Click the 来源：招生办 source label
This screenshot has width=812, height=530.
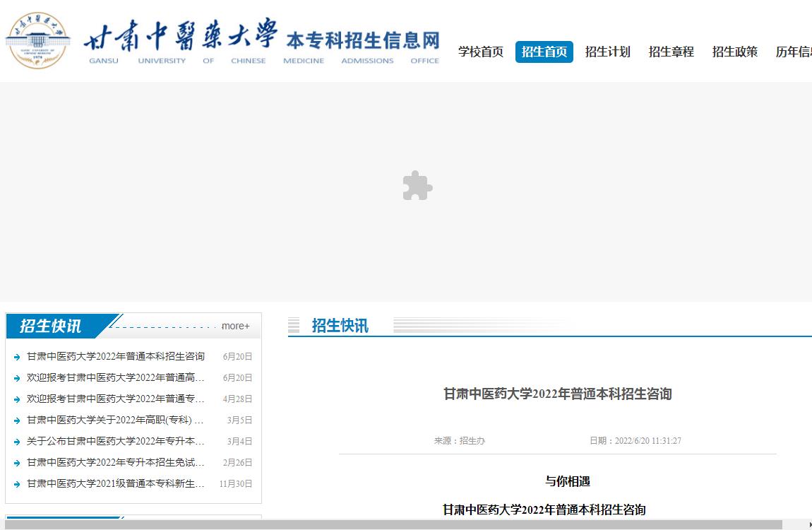[x=460, y=441]
